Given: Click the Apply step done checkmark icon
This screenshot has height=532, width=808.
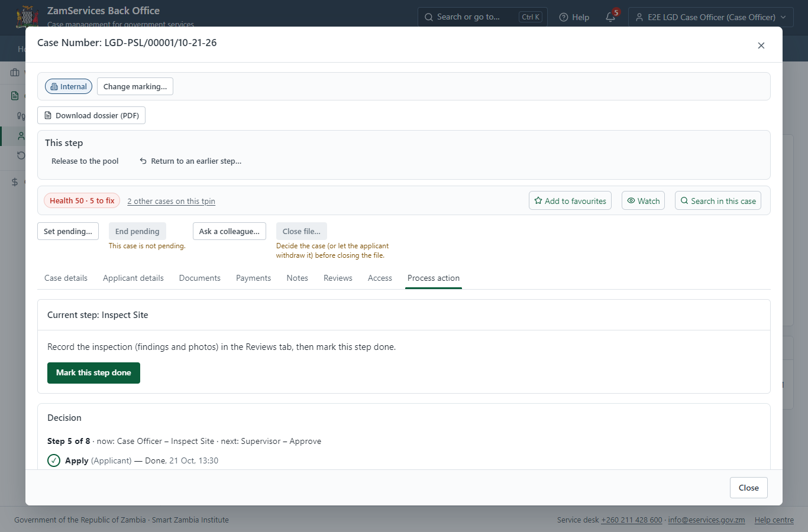Looking at the screenshot, I should point(54,460).
